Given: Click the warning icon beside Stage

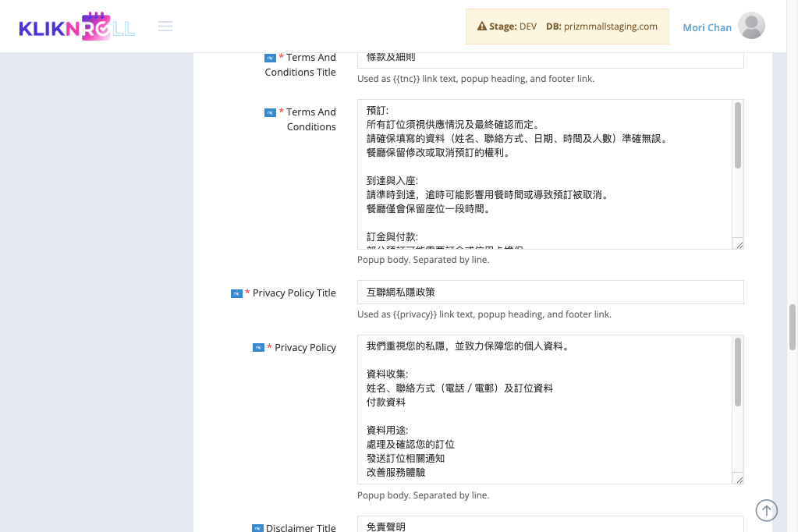Looking at the screenshot, I should click(481, 26).
